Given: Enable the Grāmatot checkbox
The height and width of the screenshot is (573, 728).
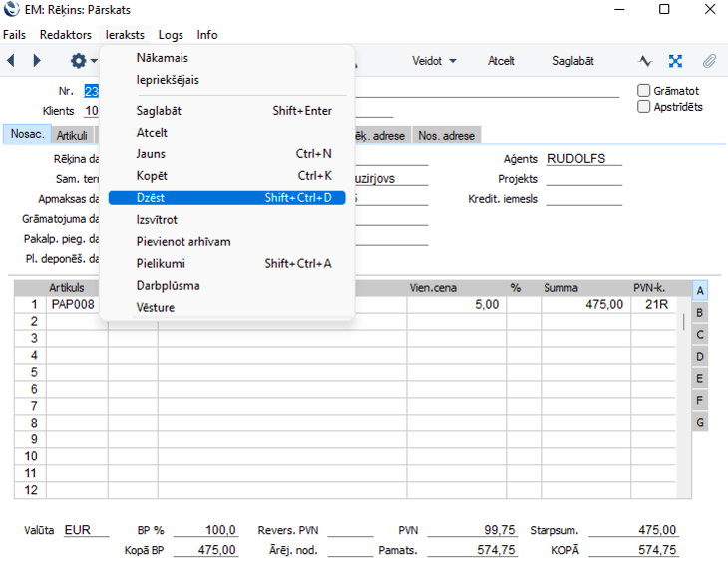Looking at the screenshot, I should tap(644, 91).
